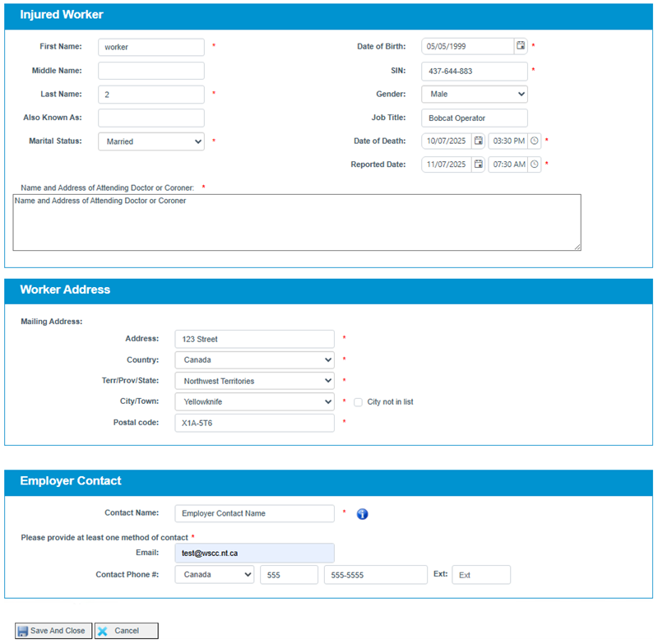The width and height of the screenshot is (658, 644).
Task: Click the Ext extension field
Action: pyautogui.click(x=481, y=575)
